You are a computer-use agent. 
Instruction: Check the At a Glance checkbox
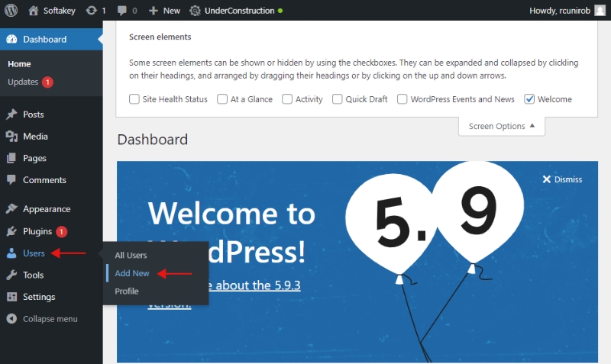[222, 99]
